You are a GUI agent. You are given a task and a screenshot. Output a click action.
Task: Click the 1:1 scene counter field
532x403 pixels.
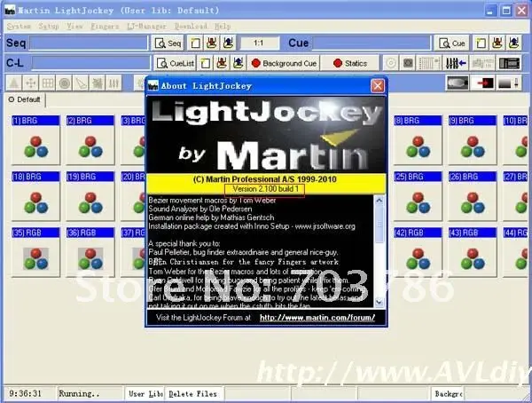pyautogui.click(x=260, y=43)
